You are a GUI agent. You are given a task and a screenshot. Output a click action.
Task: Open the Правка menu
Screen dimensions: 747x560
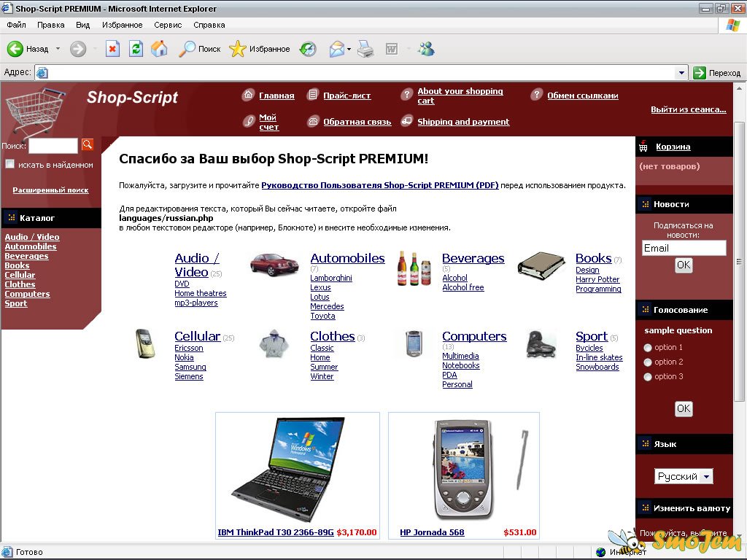pyautogui.click(x=51, y=25)
